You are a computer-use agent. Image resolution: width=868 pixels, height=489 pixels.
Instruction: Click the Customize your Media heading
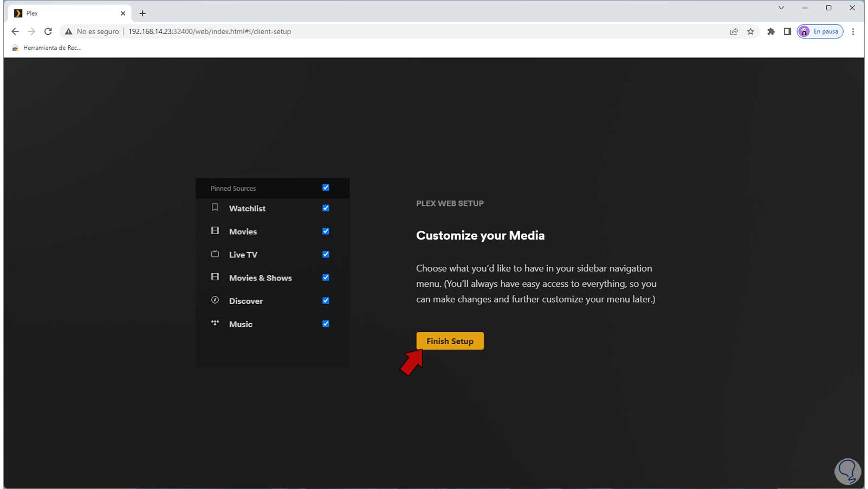tap(480, 235)
